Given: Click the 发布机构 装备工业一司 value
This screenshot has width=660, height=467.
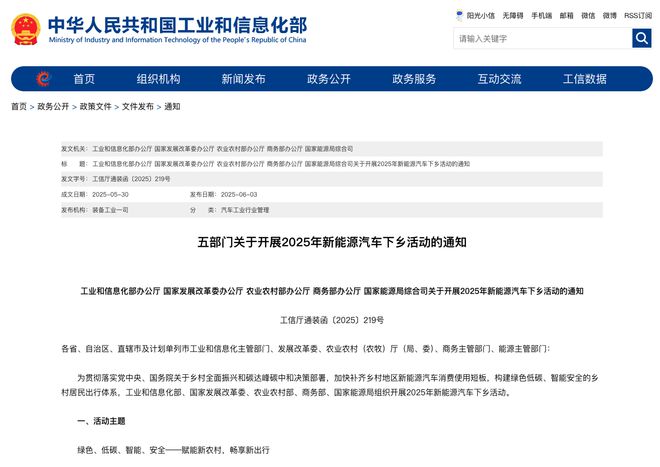Looking at the screenshot, I should coord(110,210).
